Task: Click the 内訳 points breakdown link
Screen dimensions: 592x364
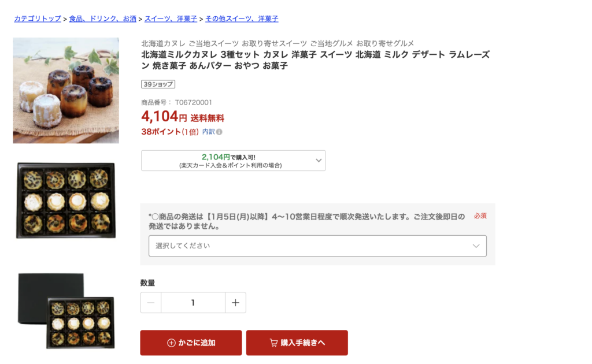Action: (x=208, y=132)
